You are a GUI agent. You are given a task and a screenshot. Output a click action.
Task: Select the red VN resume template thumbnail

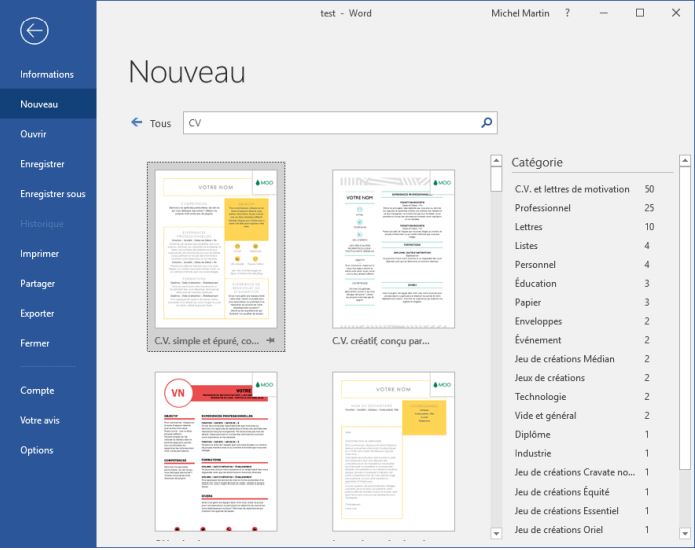click(216, 451)
